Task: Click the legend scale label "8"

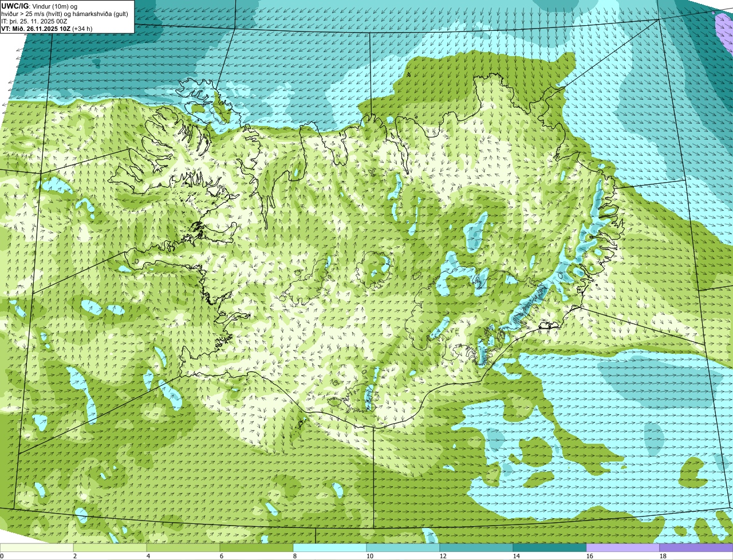Action: pos(294,556)
